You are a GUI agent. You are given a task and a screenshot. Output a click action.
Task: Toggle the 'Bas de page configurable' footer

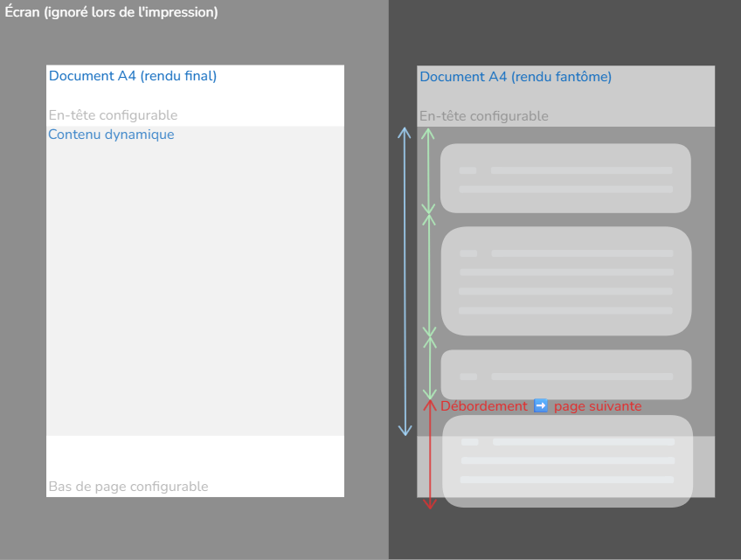[x=128, y=486]
